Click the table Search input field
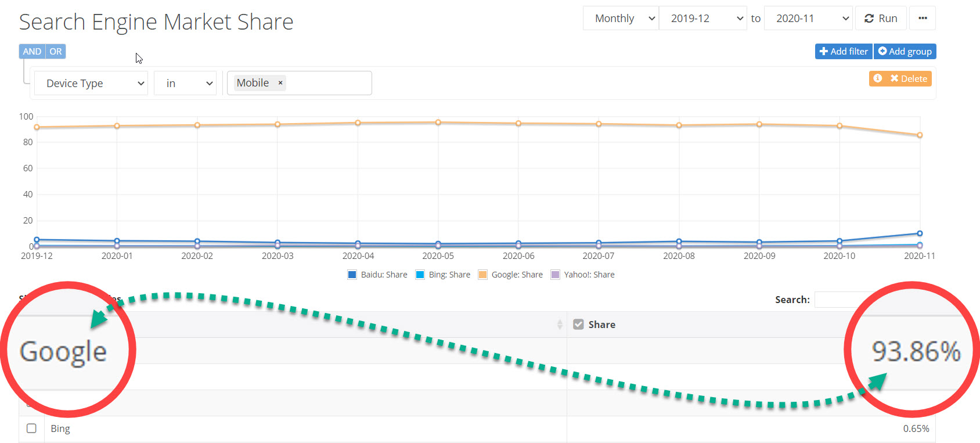Image resolution: width=980 pixels, height=443 pixels. click(842, 300)
